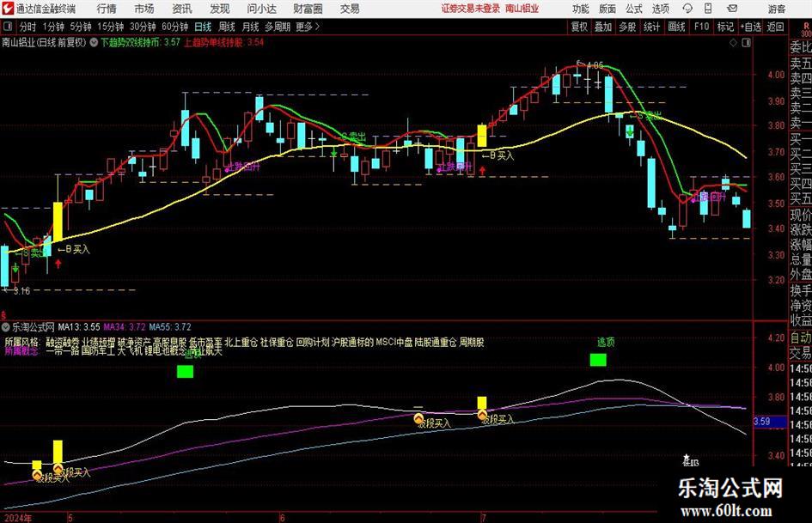
Task: Click the diamond icon in chart corner
Action: [x=733, y=43]
